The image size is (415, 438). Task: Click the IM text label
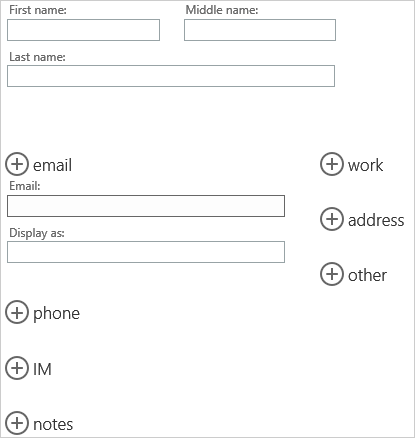tap(42, 369)
